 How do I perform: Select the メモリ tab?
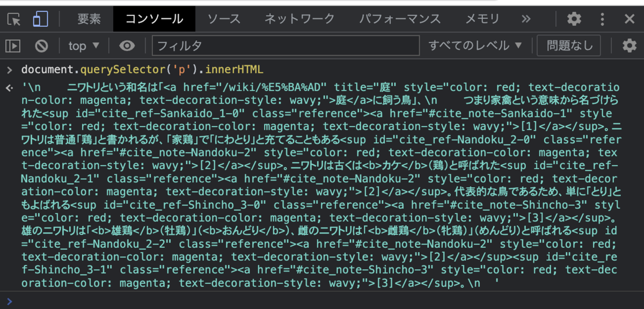482,19
